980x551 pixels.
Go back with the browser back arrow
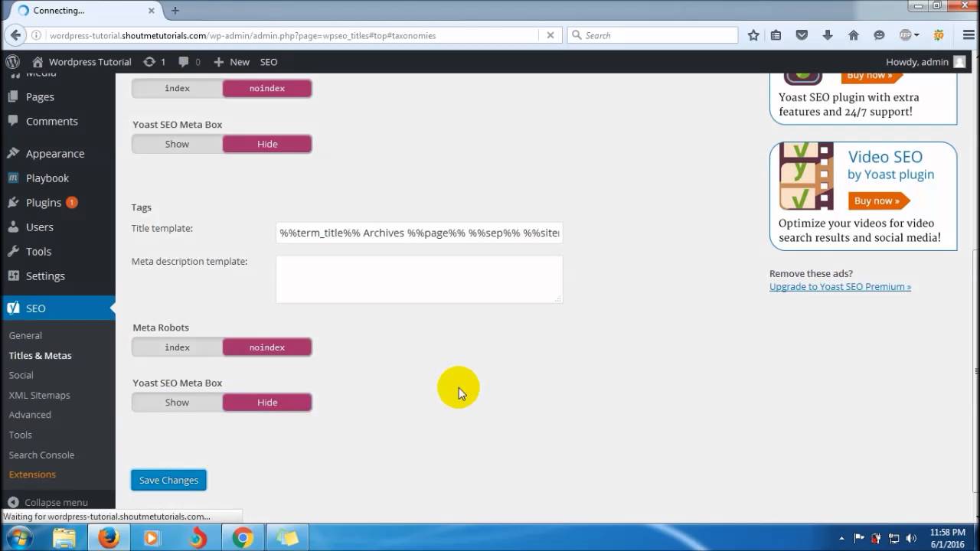(14, 35)
